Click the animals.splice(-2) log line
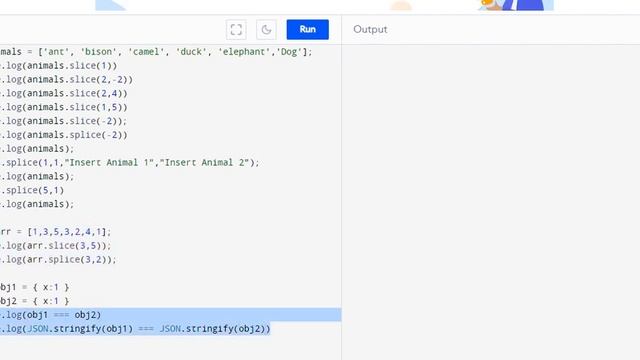640x360 pixels. (x=64, y=135)
